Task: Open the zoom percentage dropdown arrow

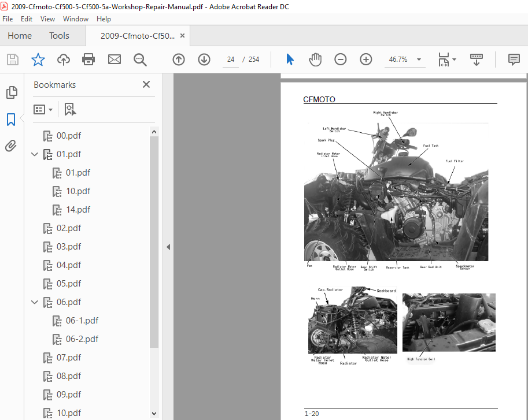Action: coord(419,60)
